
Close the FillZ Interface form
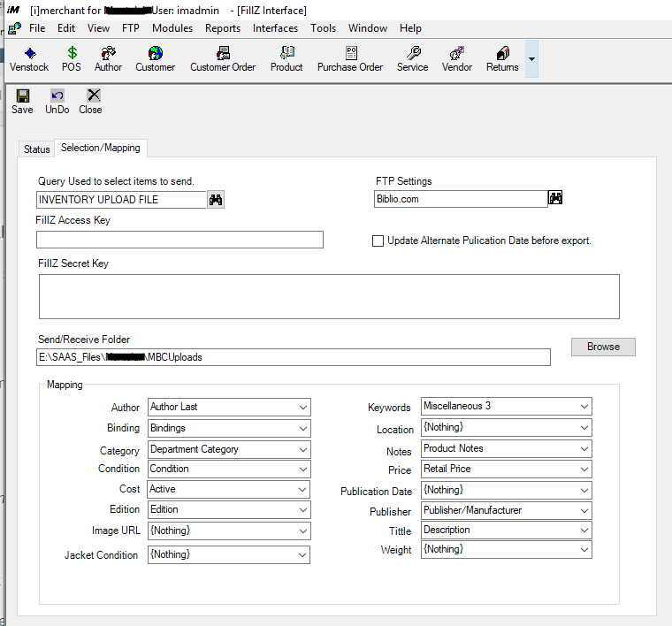coord(90,102)
